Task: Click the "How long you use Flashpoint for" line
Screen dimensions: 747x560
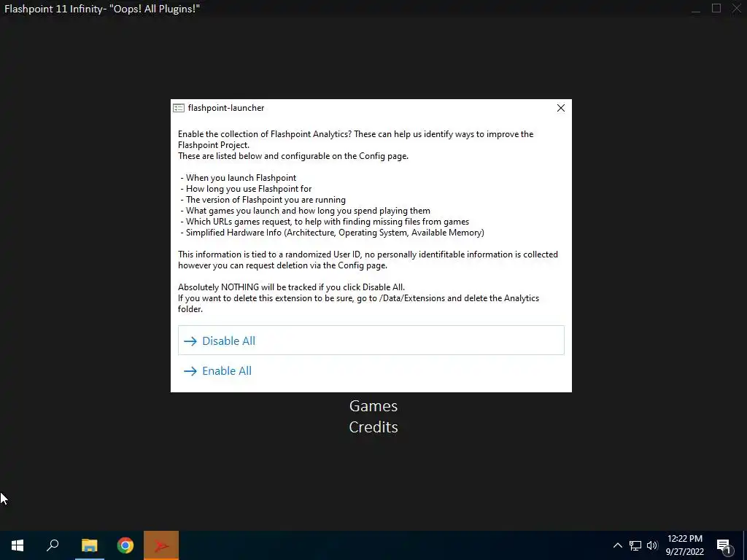Action: pos(246,189)
